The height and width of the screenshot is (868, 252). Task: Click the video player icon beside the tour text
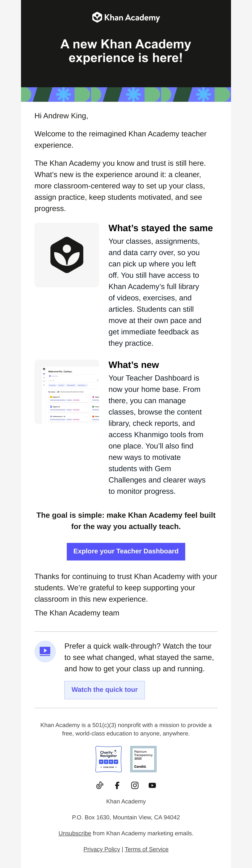point(45,651)
